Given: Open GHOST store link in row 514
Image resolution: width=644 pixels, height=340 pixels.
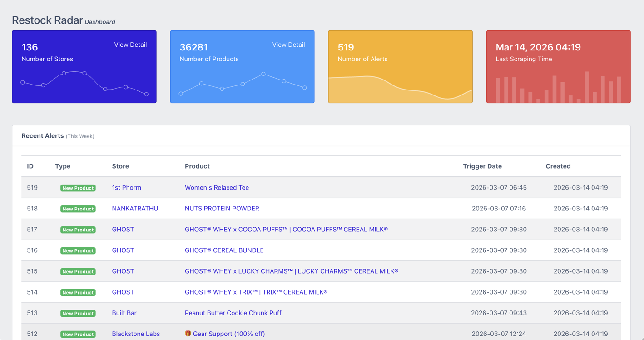Looking at the screenshot, I should (123, 292).
